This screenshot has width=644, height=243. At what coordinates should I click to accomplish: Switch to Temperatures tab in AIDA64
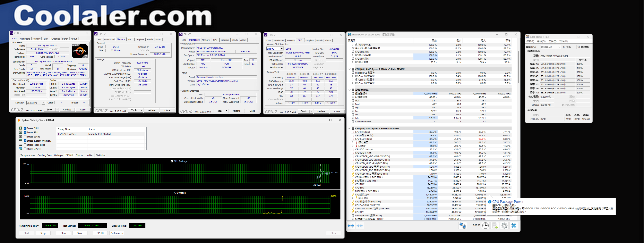[28, 155]
